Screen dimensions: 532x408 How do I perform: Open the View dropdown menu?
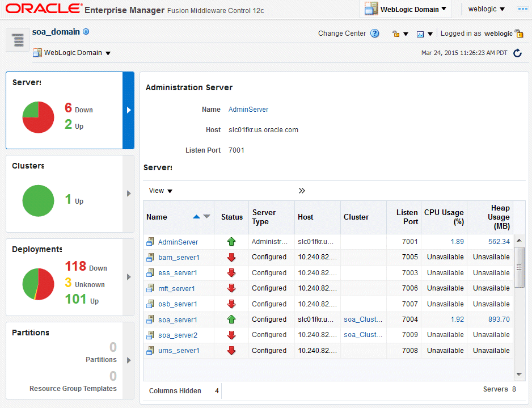coord(161,191)
